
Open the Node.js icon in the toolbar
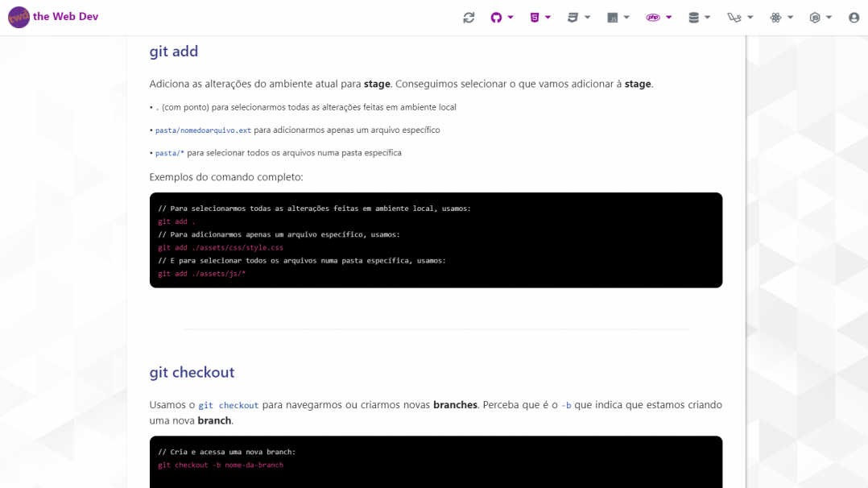(x=815, y=17)
